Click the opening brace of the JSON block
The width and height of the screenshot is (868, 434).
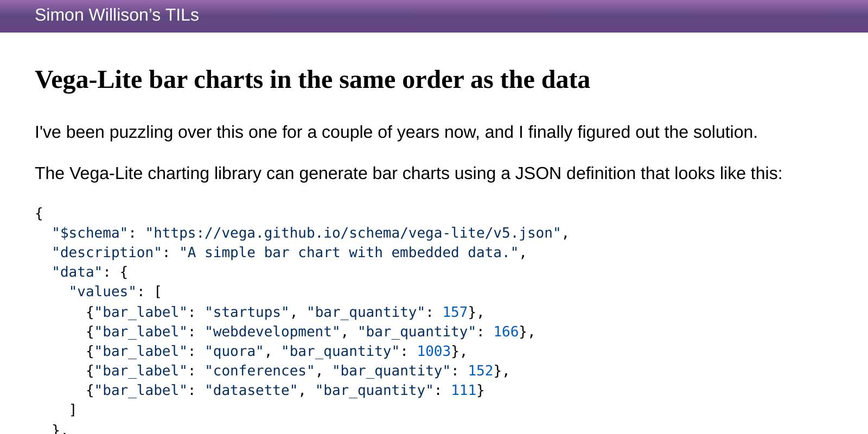(x=38, y=213)
